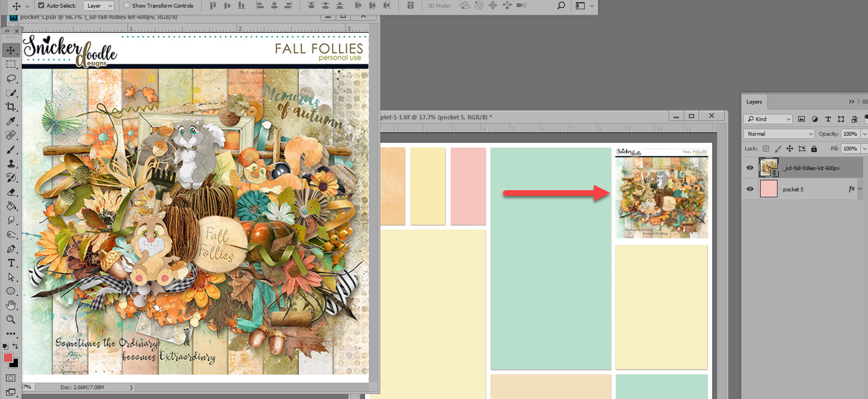Hide the _sd-fall-follies-kit-600pv layer
Viewport: 868px width, 399px height.
point(750,168)
